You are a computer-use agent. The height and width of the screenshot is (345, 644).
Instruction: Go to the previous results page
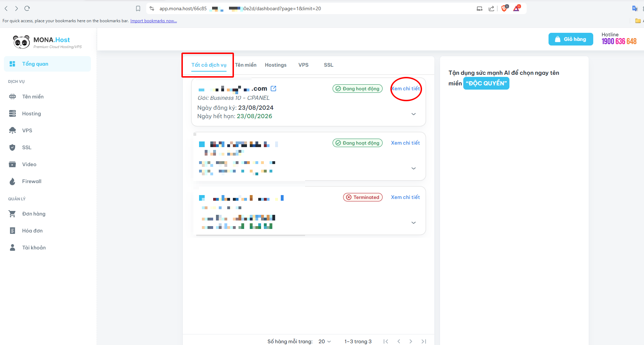(399, 341)
